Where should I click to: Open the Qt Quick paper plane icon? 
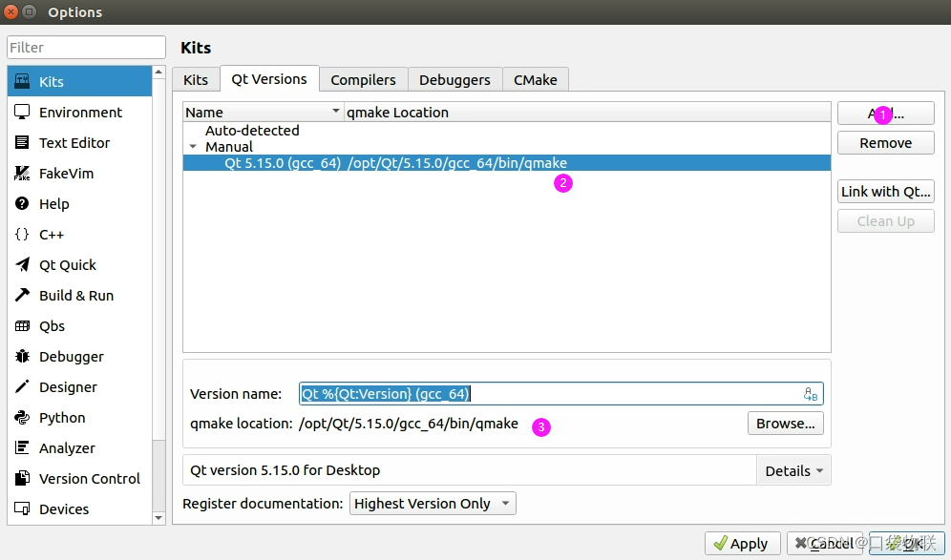[x=22, y=265]
